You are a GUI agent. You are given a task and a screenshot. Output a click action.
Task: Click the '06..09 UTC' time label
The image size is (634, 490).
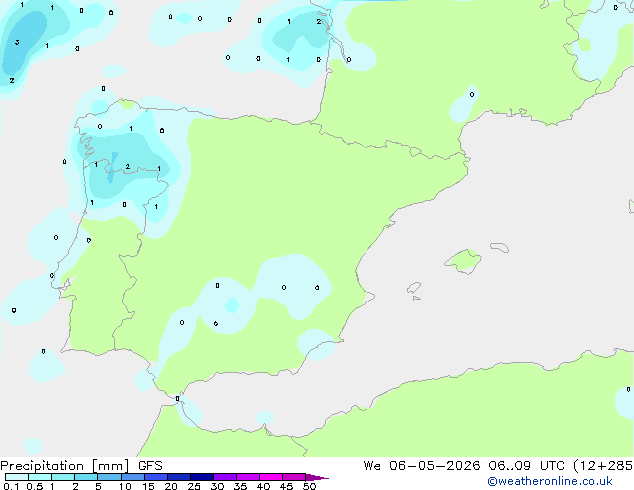526,466
